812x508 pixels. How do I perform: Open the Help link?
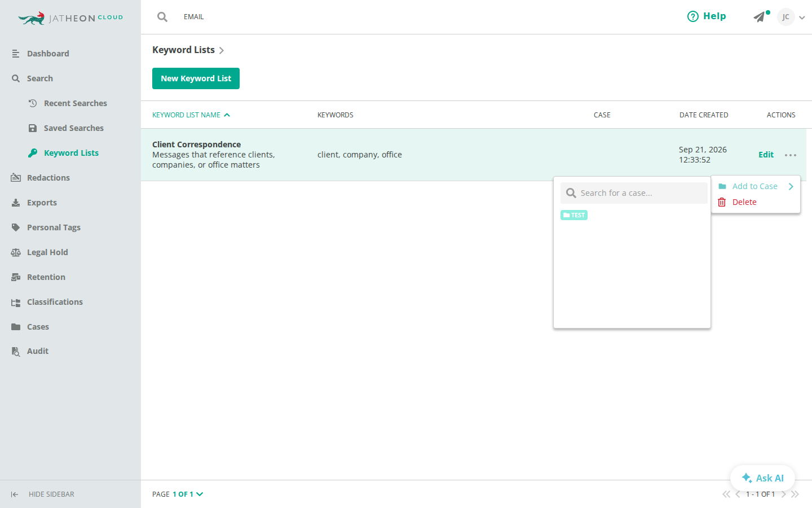pyautogui.click(x=707, y=16)
